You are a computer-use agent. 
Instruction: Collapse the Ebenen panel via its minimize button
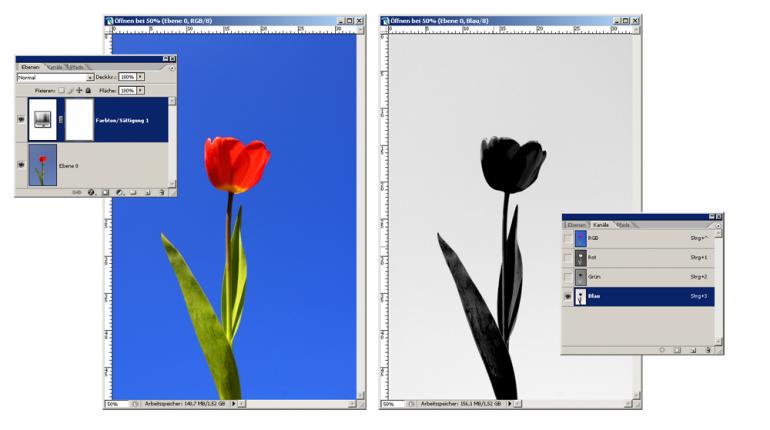(165, 58)
